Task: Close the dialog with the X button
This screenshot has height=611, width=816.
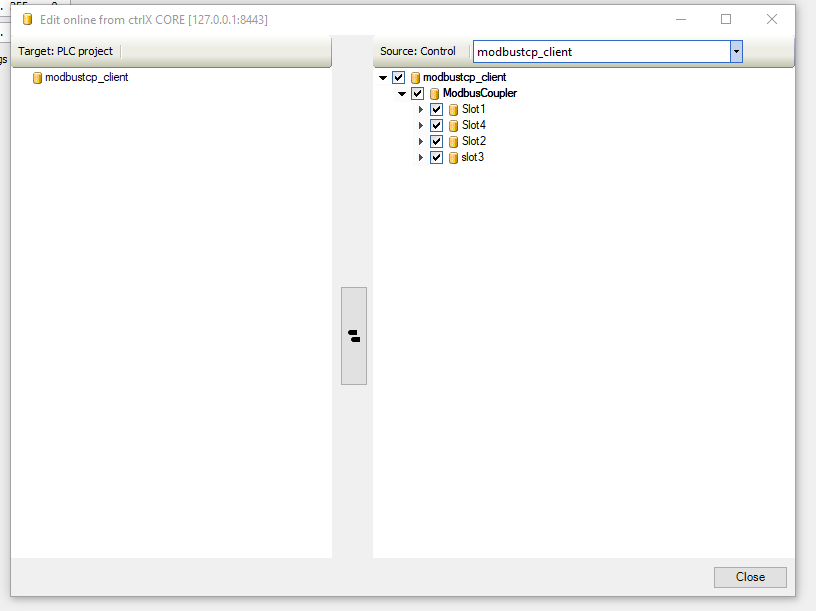Action: 772,19
